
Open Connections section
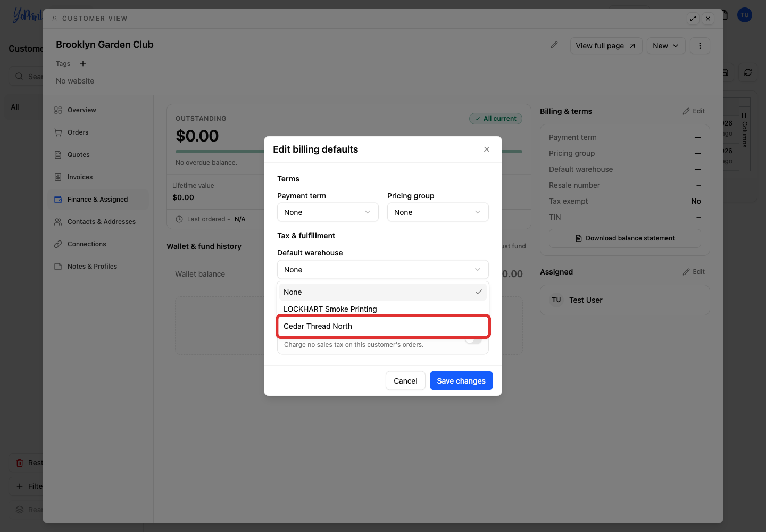point(98,244)
